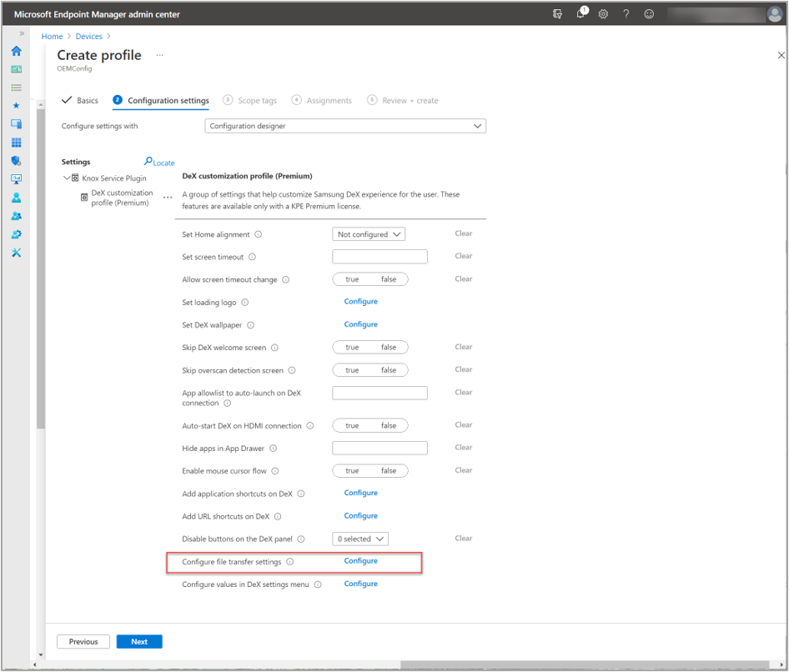Show info for Hide apps in App Drawer

274,449
